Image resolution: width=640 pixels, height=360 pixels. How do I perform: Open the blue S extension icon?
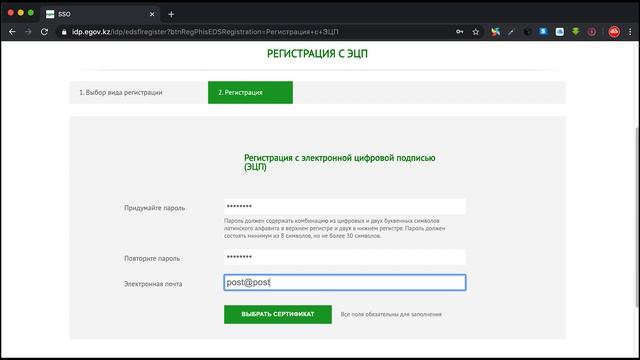point(543,31)
